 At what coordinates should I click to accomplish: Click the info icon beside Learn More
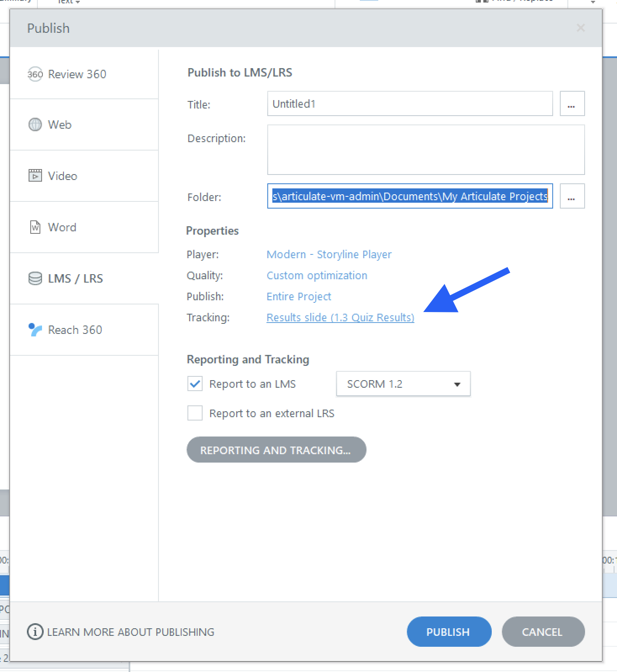[x=35, y=632]
